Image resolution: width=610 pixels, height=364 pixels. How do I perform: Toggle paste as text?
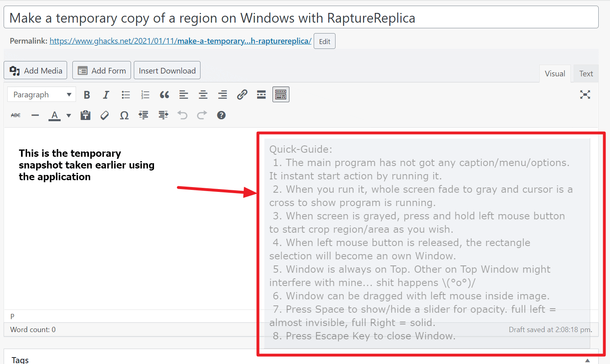coord(85,115)
